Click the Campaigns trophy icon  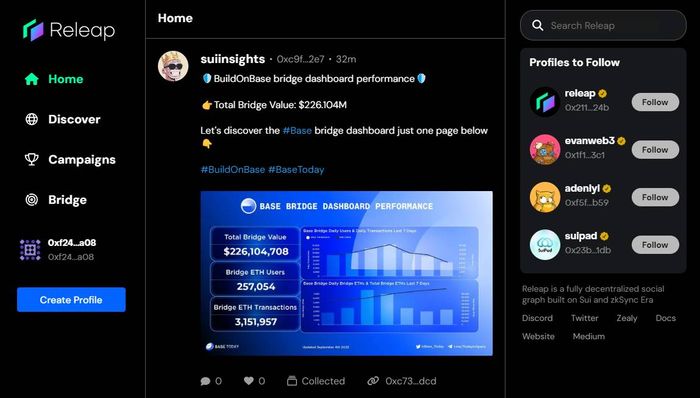[x=32, y=159]
